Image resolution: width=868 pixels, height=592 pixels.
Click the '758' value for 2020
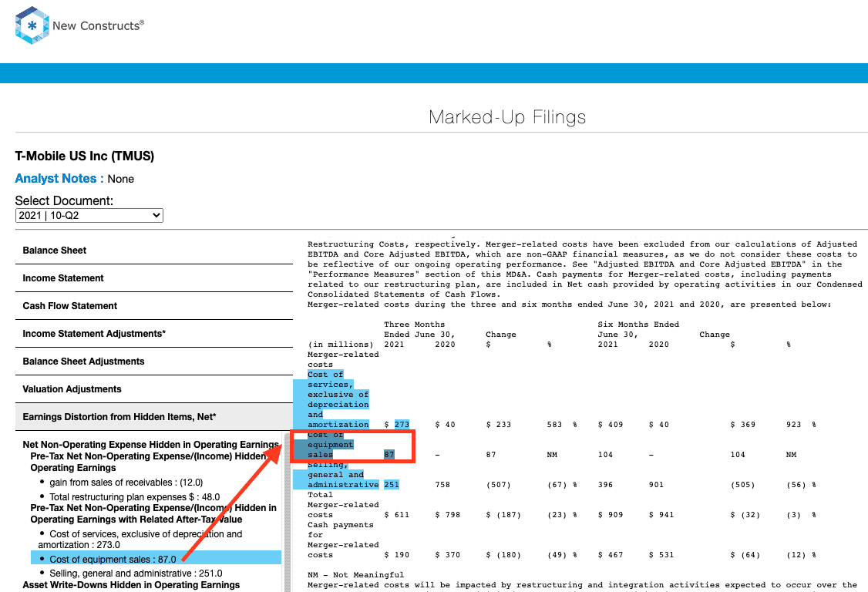coord(442,485)
